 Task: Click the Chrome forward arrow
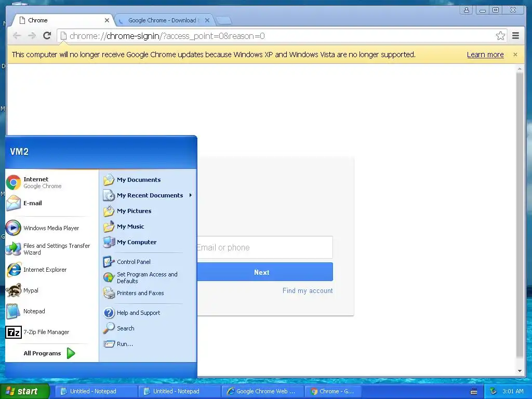coord(32,36)
